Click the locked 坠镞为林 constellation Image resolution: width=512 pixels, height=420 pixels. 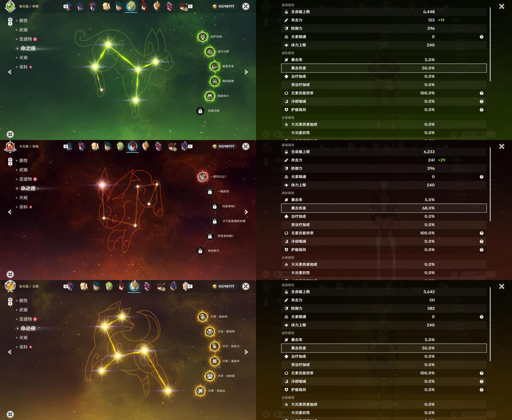(x=200, y=111)
